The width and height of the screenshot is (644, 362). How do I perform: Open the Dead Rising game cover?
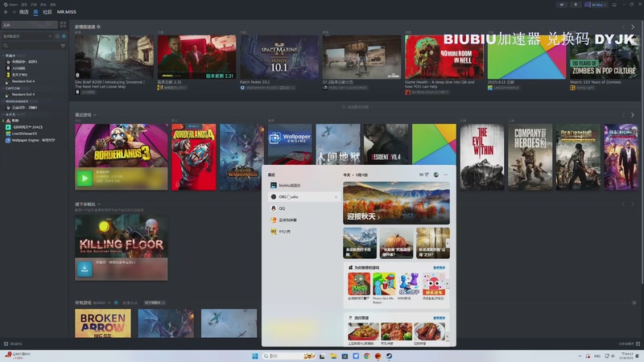click(x=578, y=157)
